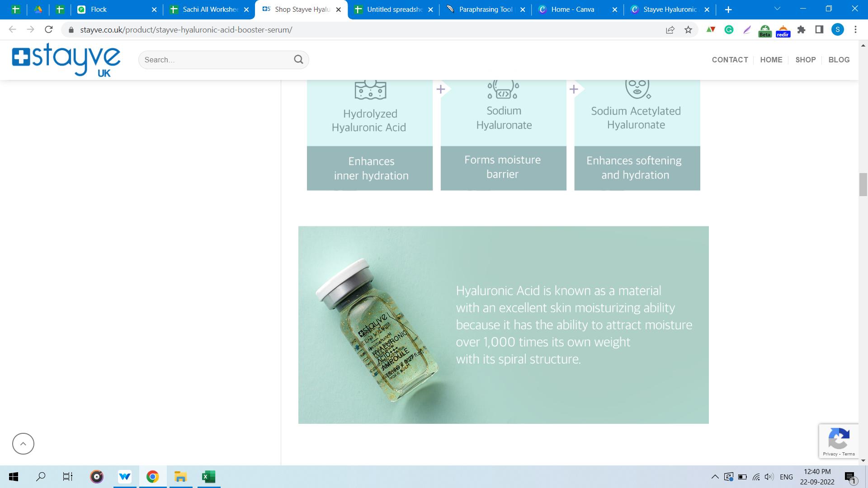Screen dimensions: 868x488
Task: Close the Flock browser tab
Action: point(154,9)
